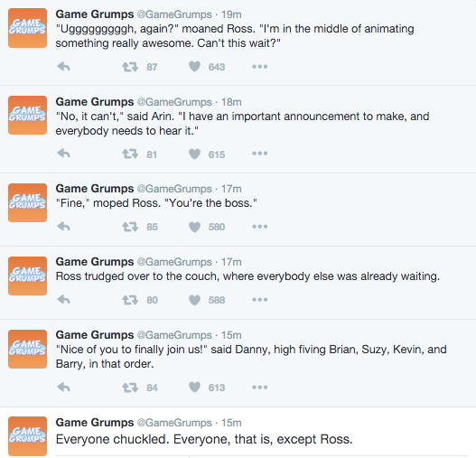The width and height of the screenshot is (476, 458).
Task: Open the @GameGrumps handle on the 18m tweet
Action: click(174, 102)
